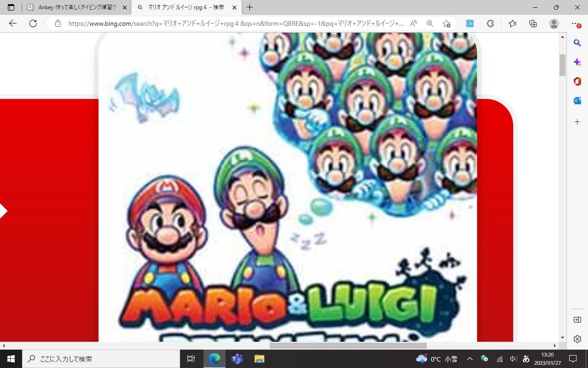The width and height of the screenshot is (588, 368).
Task: Open the Collections icon in the toolbar
Action: click(x=533, y=23)
